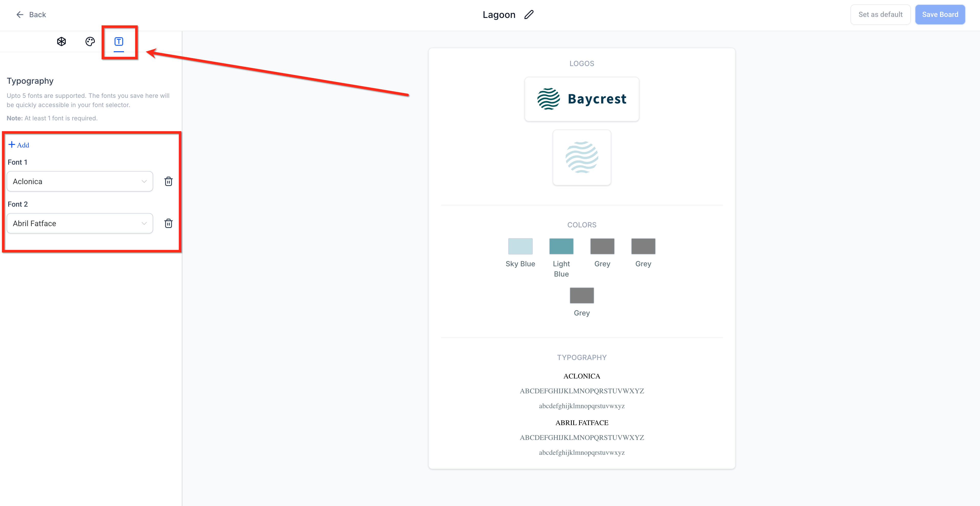Expand Font 1 dropdown chevron
The width and height of the screenshot is (980, 506).
pos(144,182)
